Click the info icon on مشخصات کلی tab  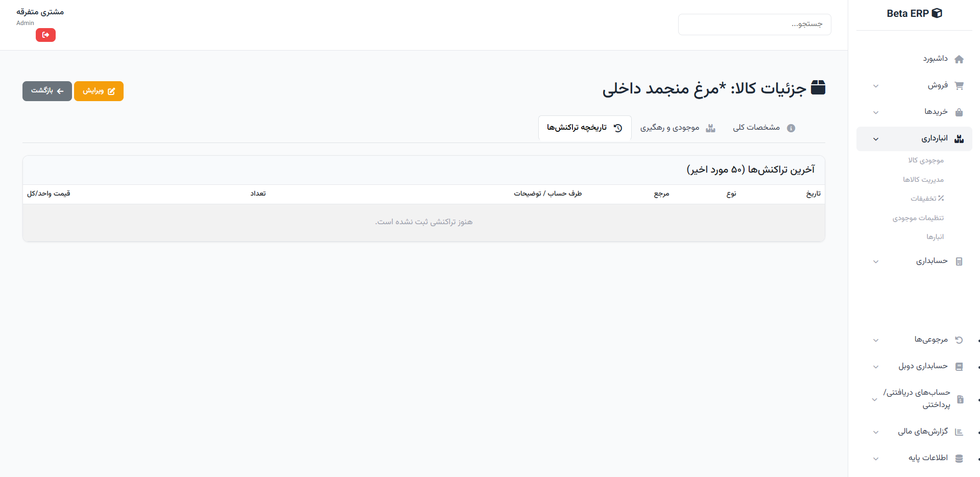click(x=791, y=128)
